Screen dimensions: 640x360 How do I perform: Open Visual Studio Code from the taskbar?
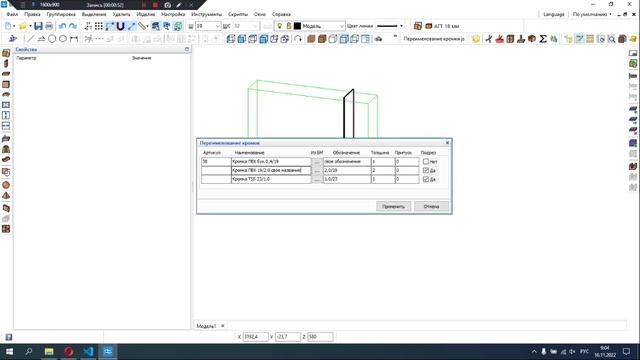(x=88, y=351)
